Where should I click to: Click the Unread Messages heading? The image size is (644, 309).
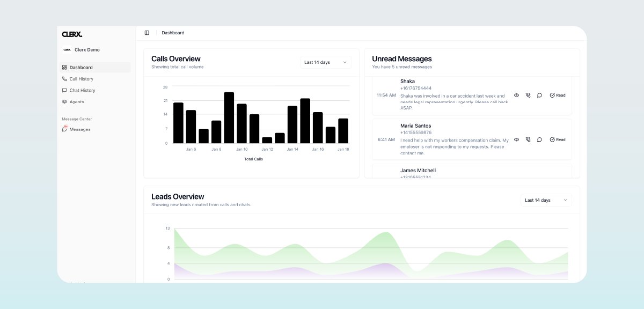[402, 59]
